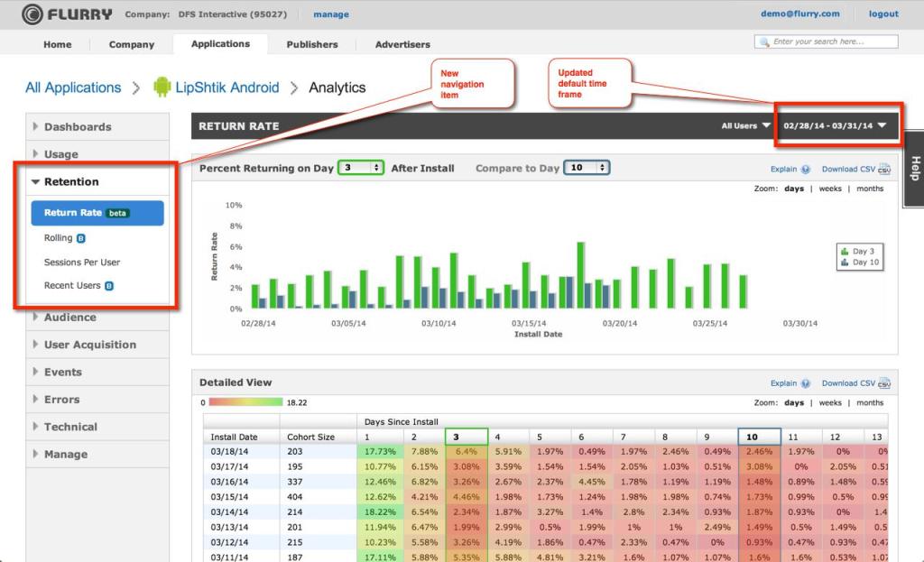Click the chart's Download CSV icon
This screenshot has width=924, height=562.
pyautogui.click(x=884, y=169)
